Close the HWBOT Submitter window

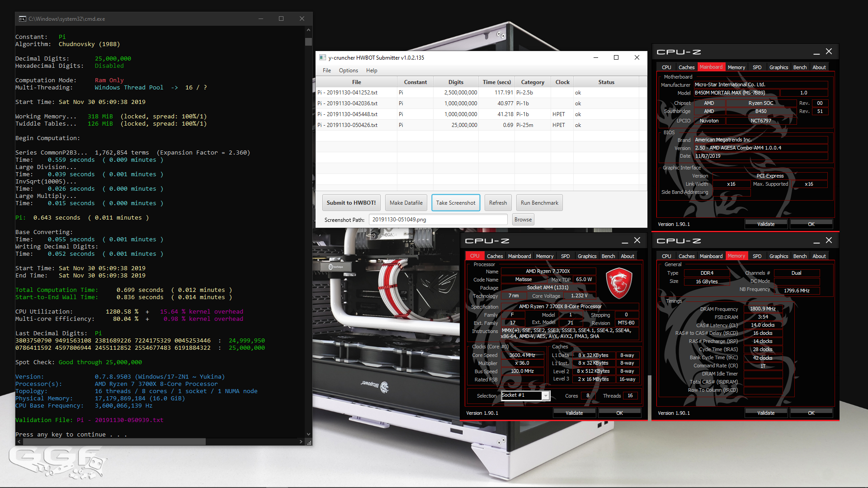coord(637,57)
